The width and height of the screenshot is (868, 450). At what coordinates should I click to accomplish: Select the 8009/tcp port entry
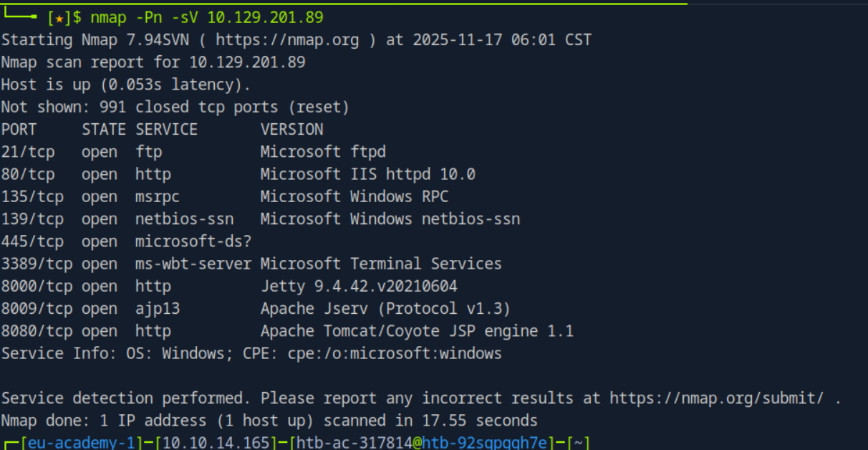tap(37, 308)
